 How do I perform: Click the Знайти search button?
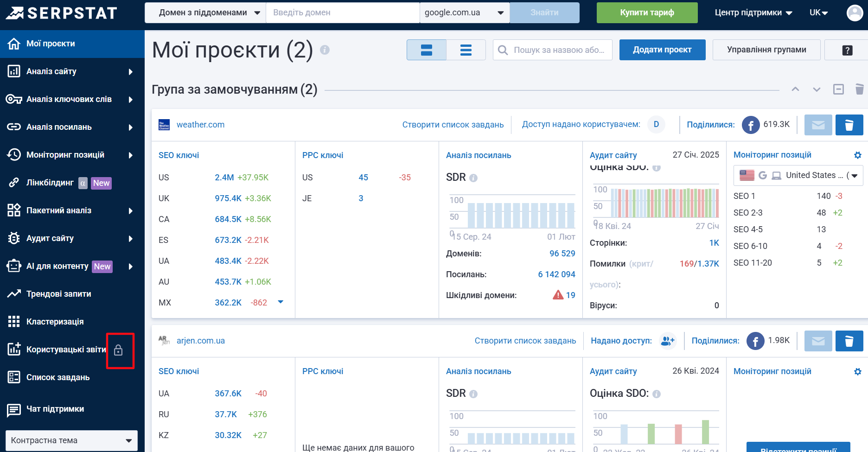pyautogui.click(x=544, y=13)
